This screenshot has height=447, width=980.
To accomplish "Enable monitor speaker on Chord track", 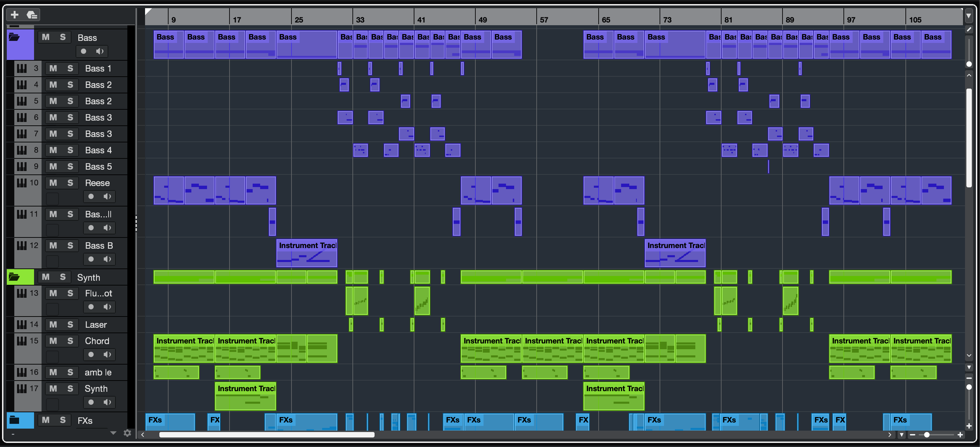I will point(107,354).
